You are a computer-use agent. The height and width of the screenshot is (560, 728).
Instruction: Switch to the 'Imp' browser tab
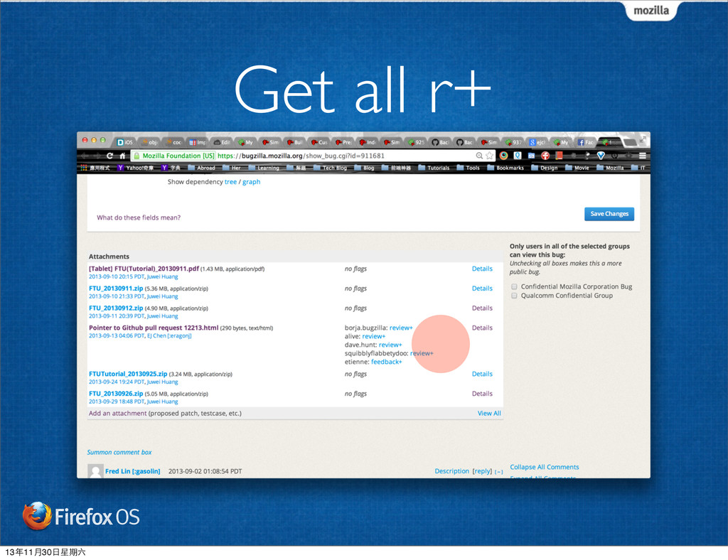coord(198,142)
